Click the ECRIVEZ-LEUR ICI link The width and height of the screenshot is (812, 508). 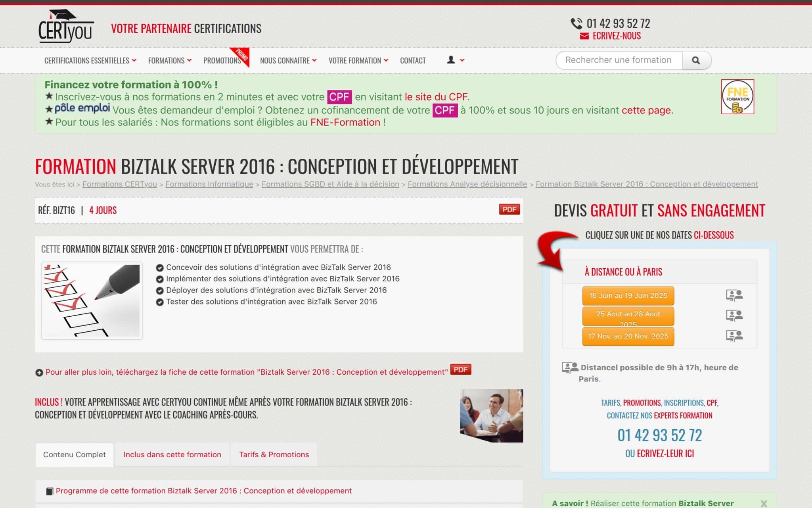[665, 454]
